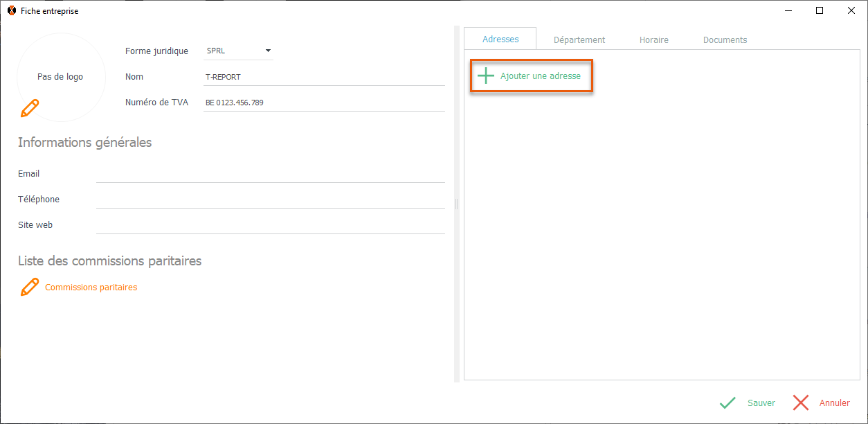Screen dimensions: 868x424
Task: Click the pencil icon to edit the logo
Action: [30, 108]
